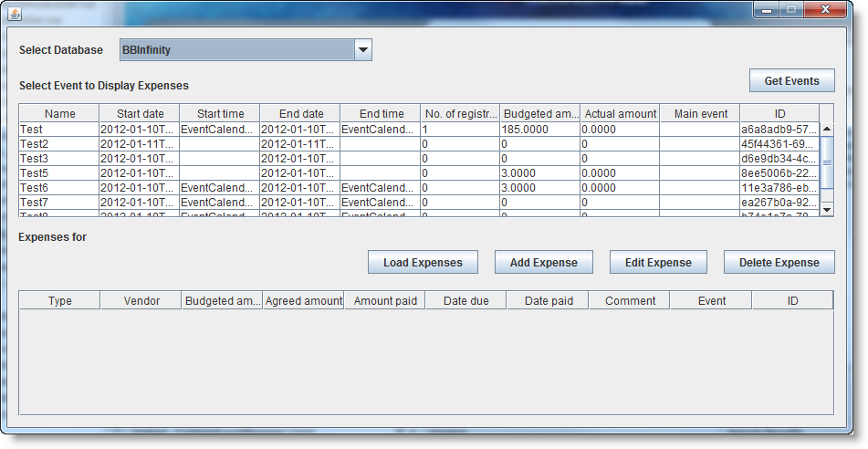
Task: Click the Date paid column header
Action: click(x=548, y=300)
